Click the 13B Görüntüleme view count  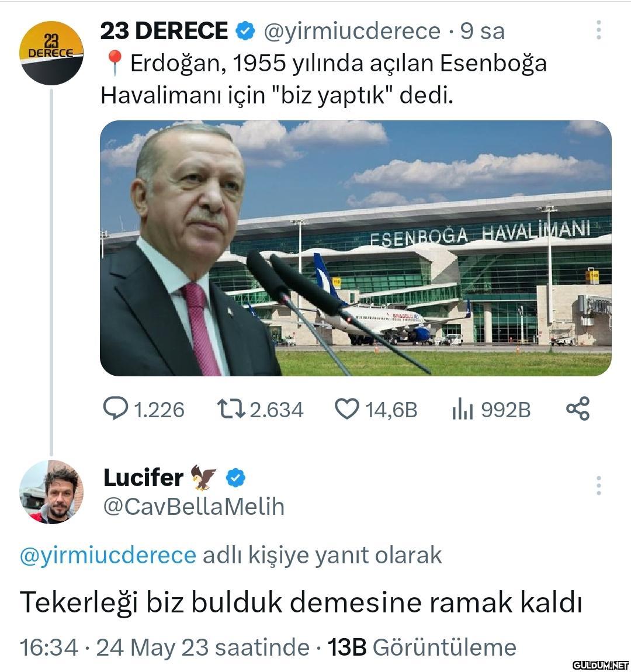click(422, 647)
